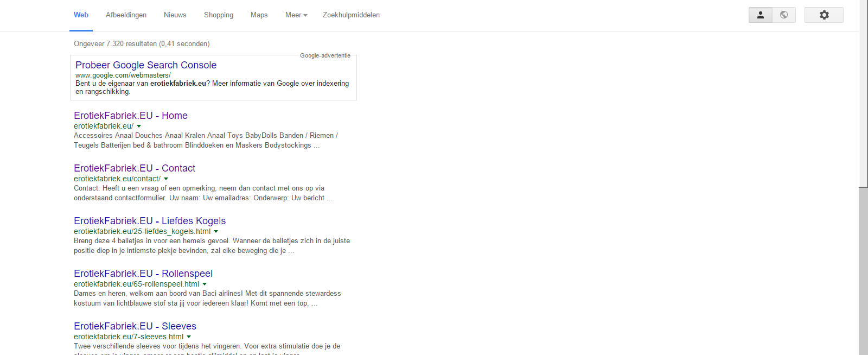This screenshot has height=355, width=868.
Task: Open Probeer Google Search Console ad link
Action: tap(146, 65)
